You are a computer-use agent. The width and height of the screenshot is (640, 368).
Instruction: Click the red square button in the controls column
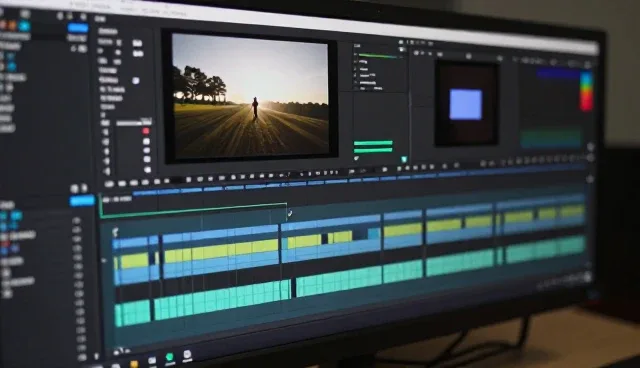pyautogui.click(x=146, y=131)
